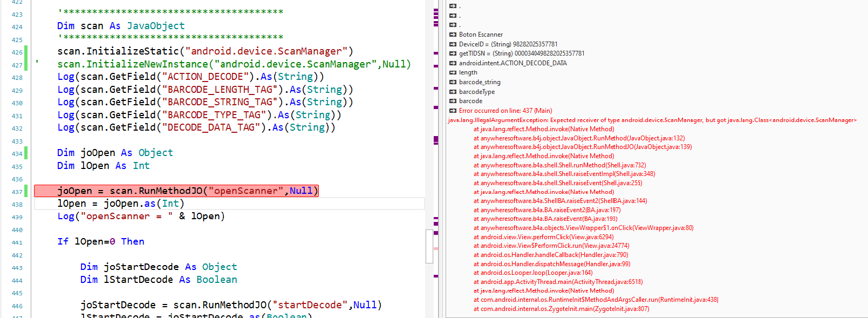Select the java.lang.IllegalArgumentException message line
Screen dimensions: 868x318
(x=652, y=120)
